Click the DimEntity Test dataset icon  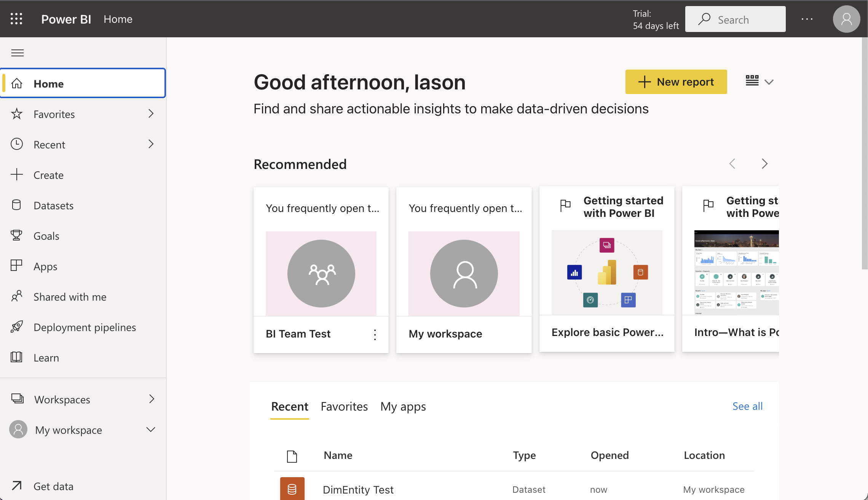[292, 489]
